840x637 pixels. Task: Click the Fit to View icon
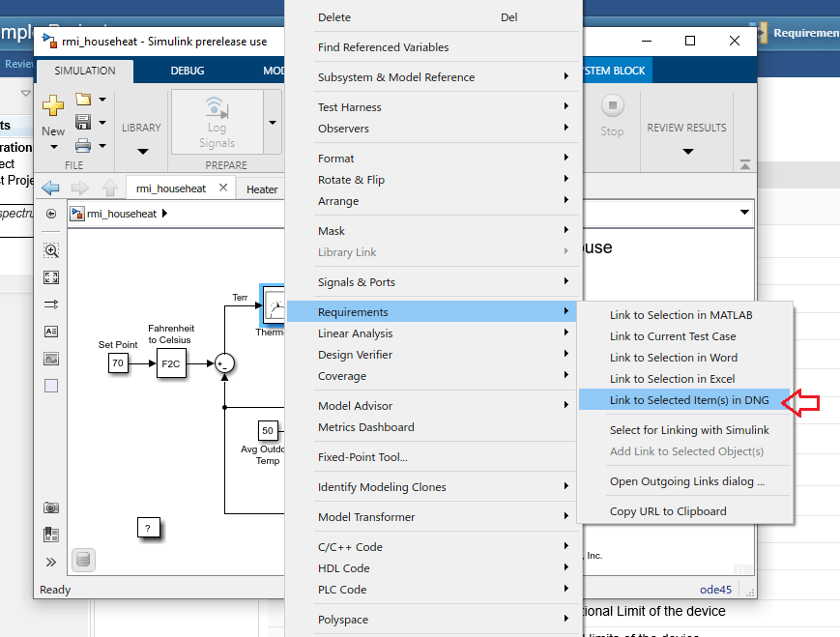[x=51, y=277]
